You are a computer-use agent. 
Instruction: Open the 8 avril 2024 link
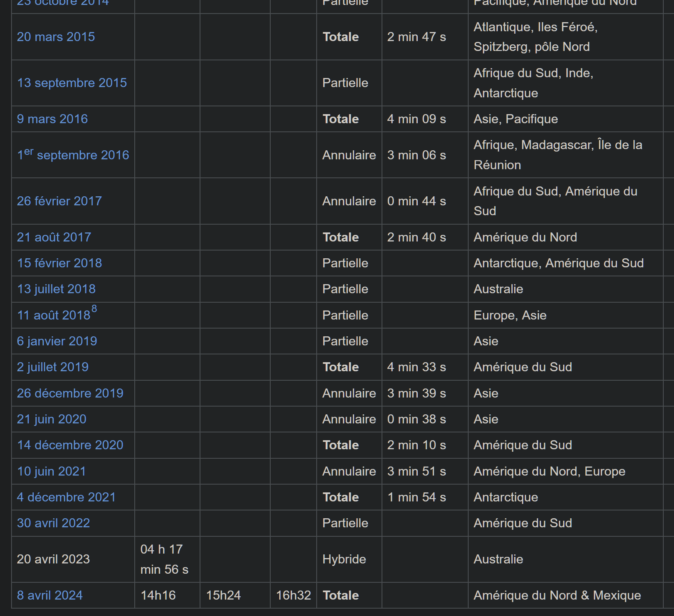pyautogui.click(x=50, y=595)
